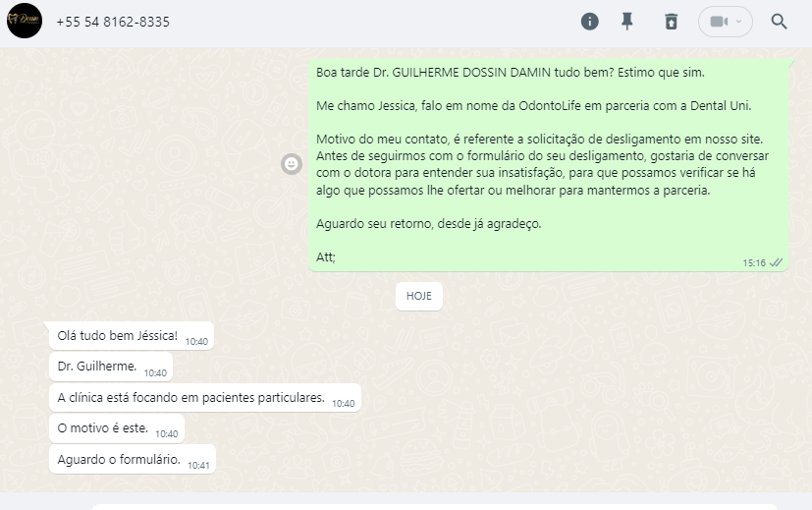The image size is (812, 510).
Task: Click the double check marks on sent message
Action: (776, 262)
